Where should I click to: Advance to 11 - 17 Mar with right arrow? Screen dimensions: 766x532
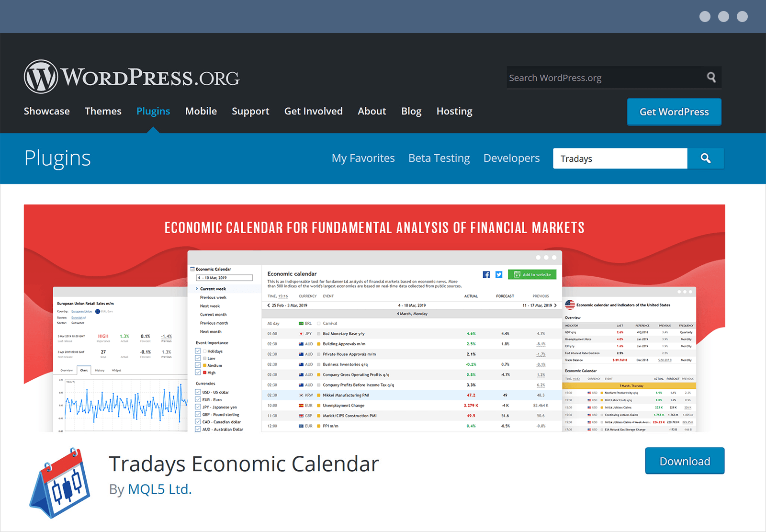556,305
